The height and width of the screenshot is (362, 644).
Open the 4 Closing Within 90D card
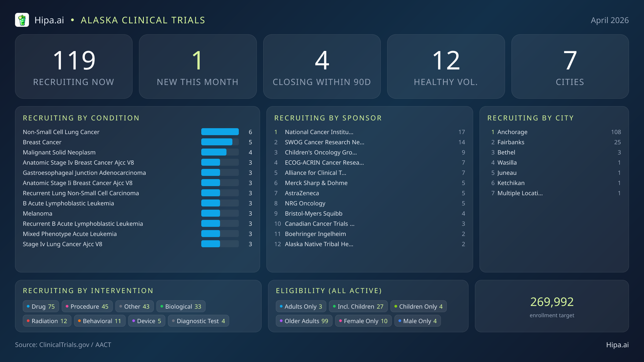(322, 67)
